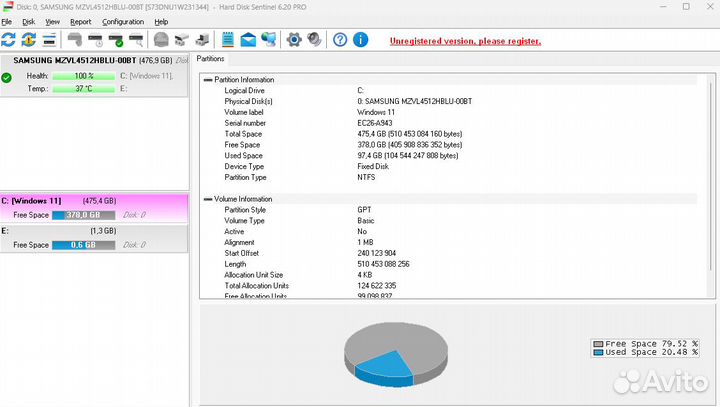
Task: Open the Configuration menu
Action: [123, 21]
